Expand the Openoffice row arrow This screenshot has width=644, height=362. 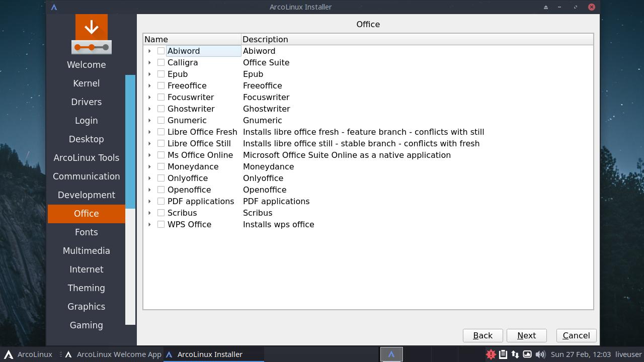pyautogui.click(x=149, y=190)
